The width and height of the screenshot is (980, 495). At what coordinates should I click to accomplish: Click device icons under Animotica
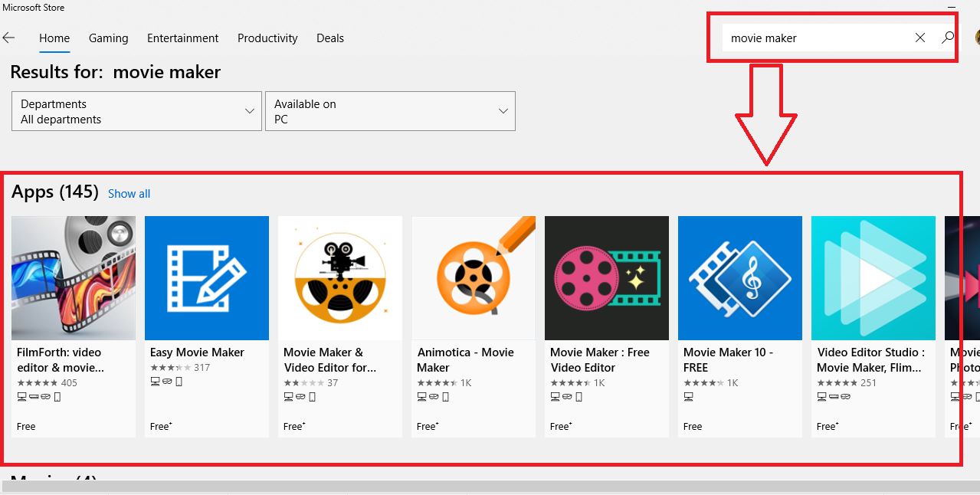(433, 397)
